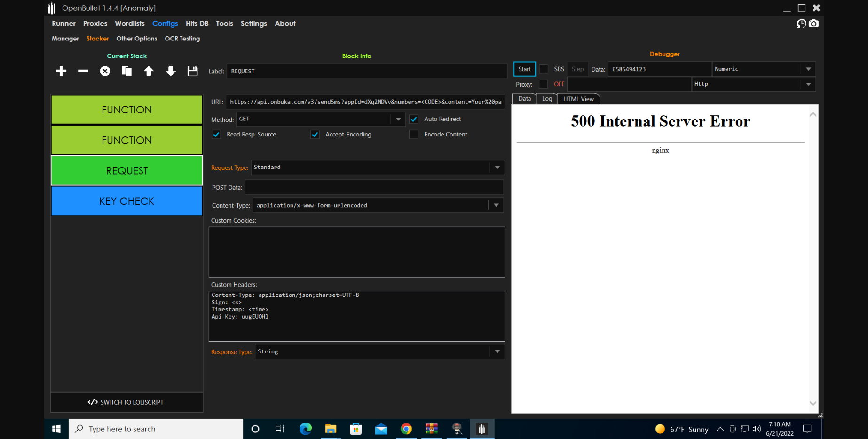
Task: Clone the selected block with the copy icon
Action: click(x=126, y=71)
